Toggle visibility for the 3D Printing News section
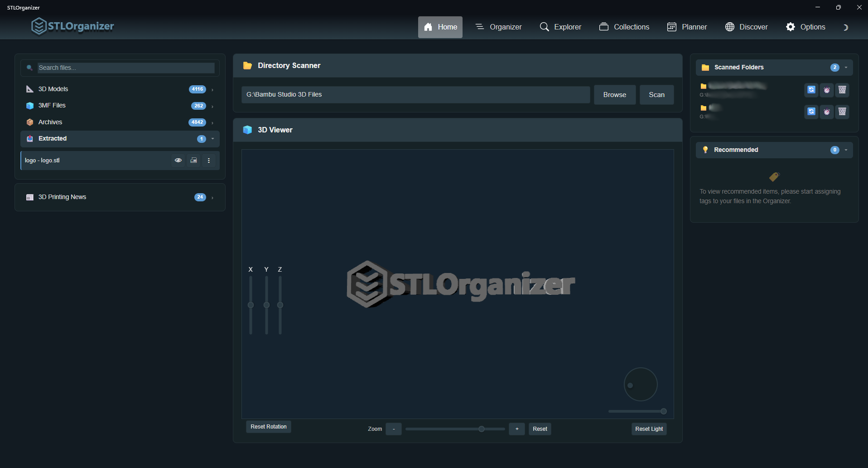This screenshot has width=868, height=468. [x=212, y=197]
